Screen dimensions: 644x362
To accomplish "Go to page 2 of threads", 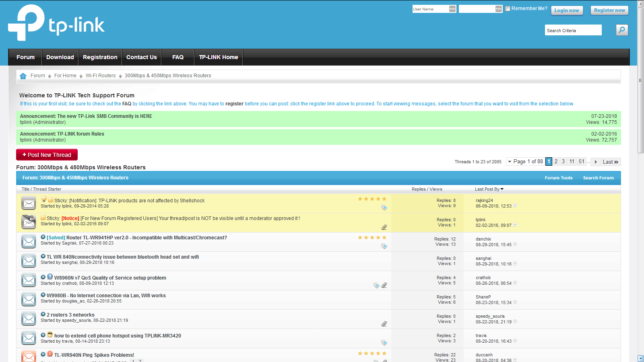I will [x=556, y=161].
